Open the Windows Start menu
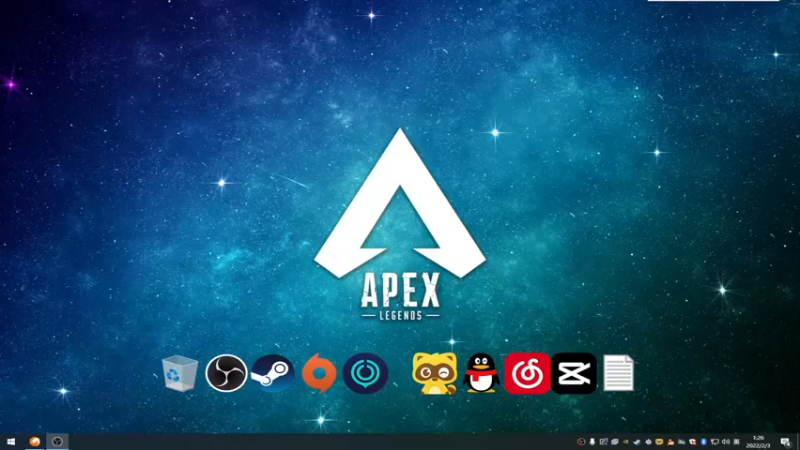Screen dimensions: 800x450 11,442
